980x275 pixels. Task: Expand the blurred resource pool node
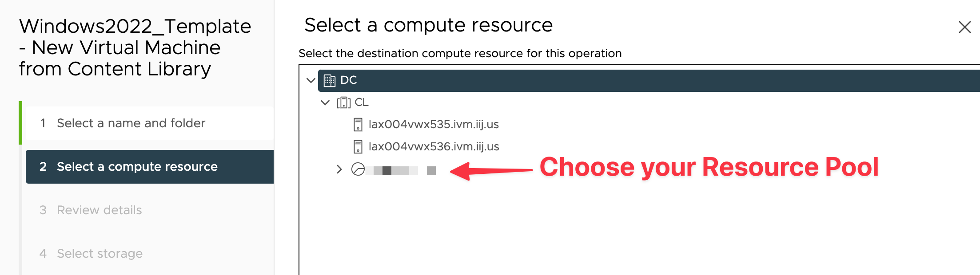(339, 169)
